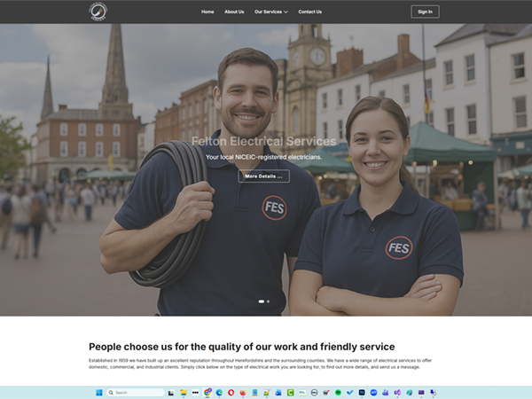Expand the Our Services dropdown menu
This screenshot has height=399, width=532.
click(271, 12)
